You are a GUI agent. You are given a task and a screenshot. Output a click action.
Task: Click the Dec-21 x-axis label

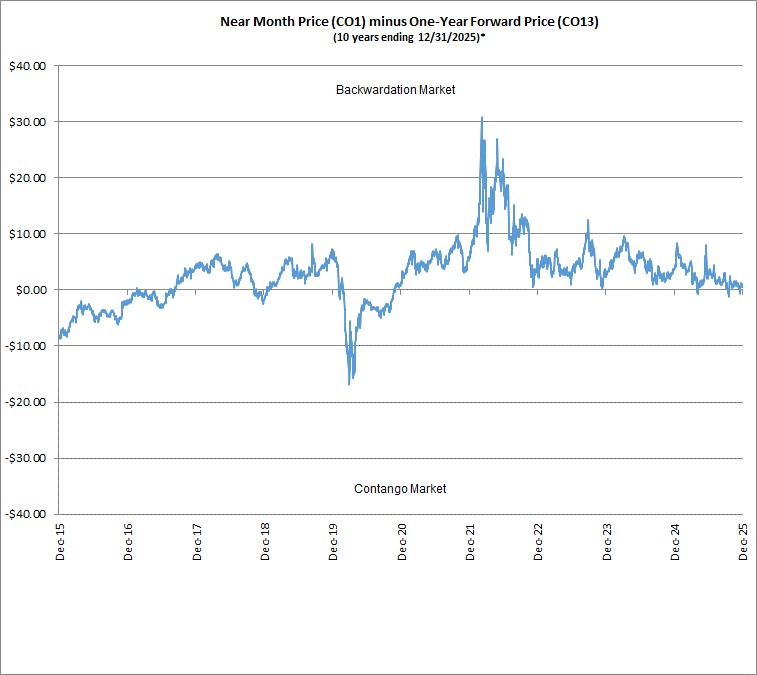470,542
